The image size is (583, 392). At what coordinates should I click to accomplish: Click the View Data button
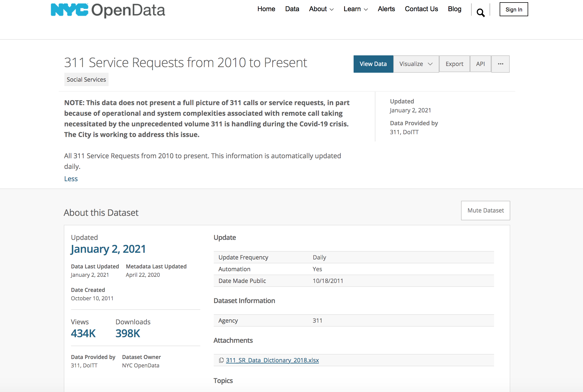click(373, 64)
